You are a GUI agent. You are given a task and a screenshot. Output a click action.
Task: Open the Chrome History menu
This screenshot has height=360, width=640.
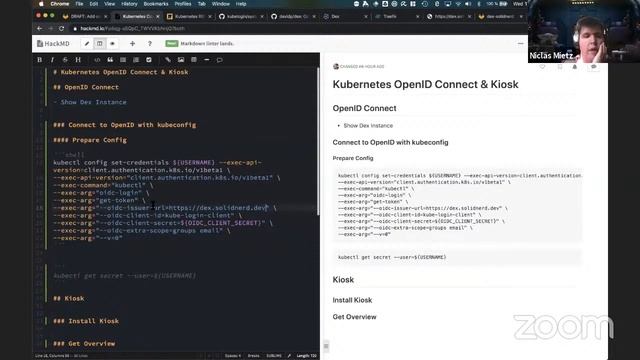click(x=129, y=4)
